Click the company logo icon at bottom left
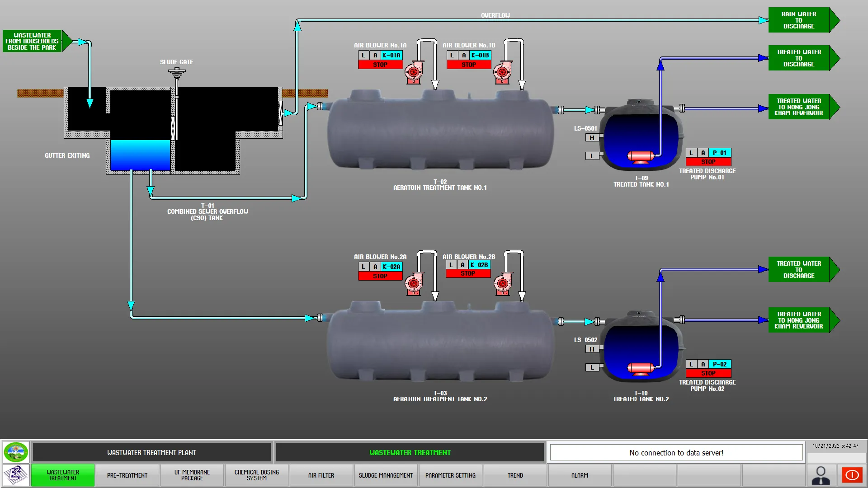This screenshot has width=868, height=488. point(16,475)
